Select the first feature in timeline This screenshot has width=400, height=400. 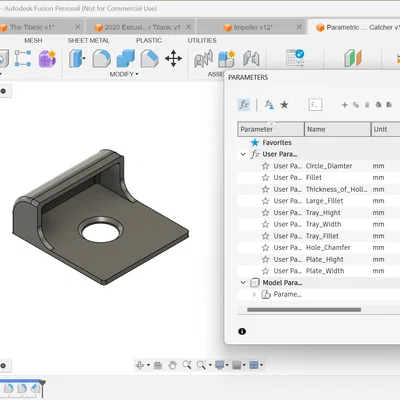pyautogui.click(x=9, y=388)
